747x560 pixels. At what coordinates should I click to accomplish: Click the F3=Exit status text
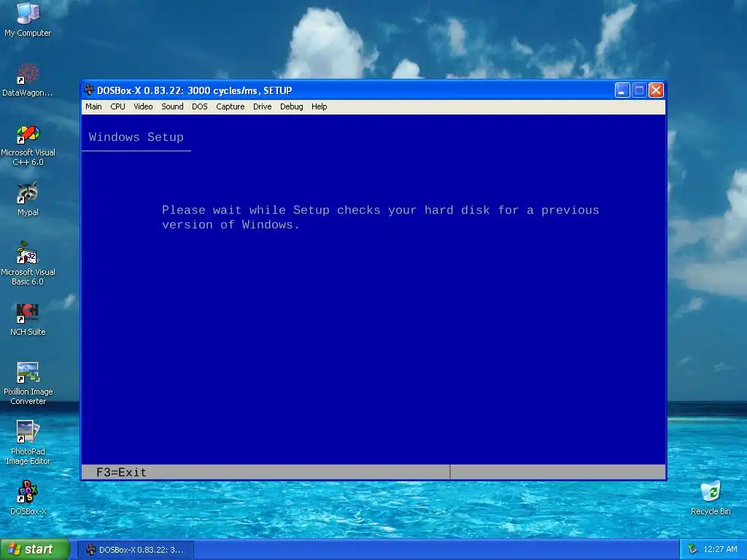pyautogui.click(x=121, y=472)
